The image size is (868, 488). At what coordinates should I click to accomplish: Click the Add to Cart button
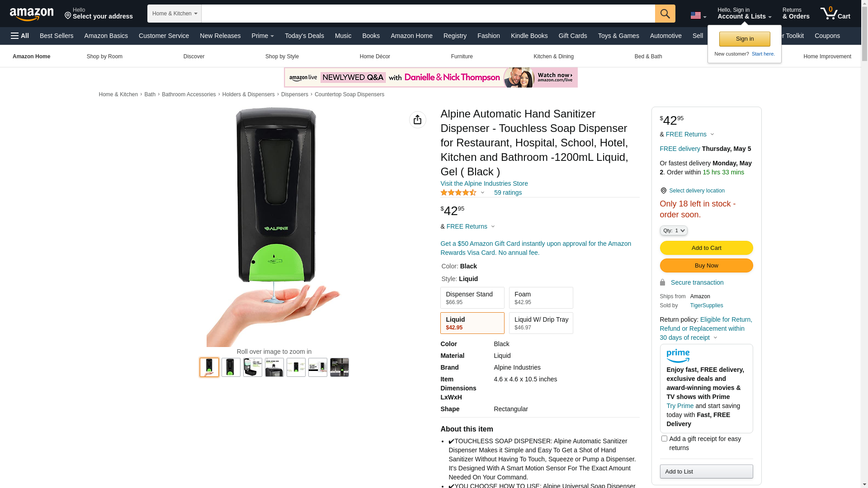coord(707,248)
